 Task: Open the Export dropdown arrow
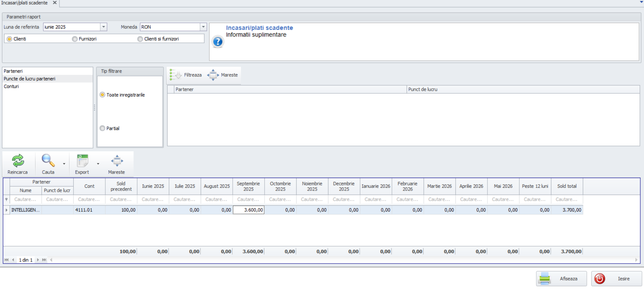(98, 164)
